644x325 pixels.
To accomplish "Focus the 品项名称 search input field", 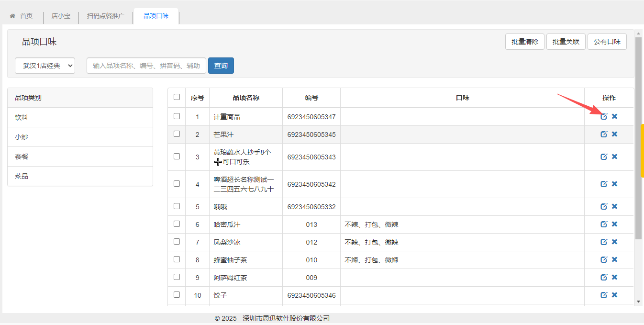I will (x=146, y=66).
